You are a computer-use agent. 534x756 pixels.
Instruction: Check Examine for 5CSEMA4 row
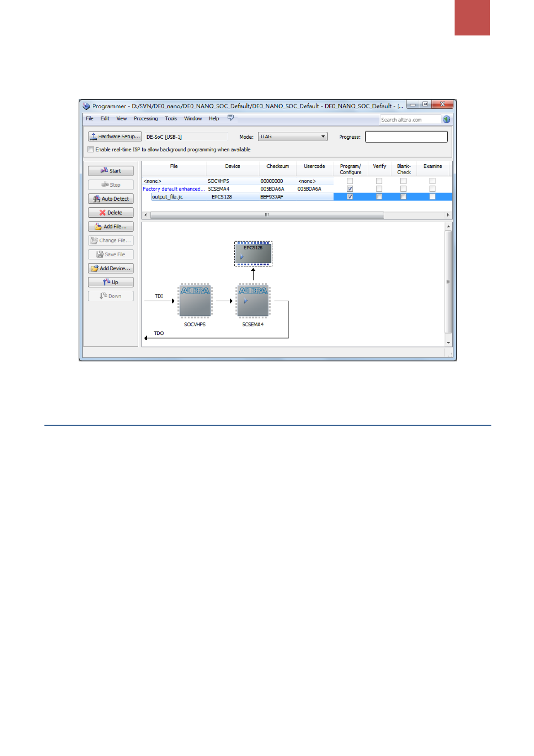[433, 189]
